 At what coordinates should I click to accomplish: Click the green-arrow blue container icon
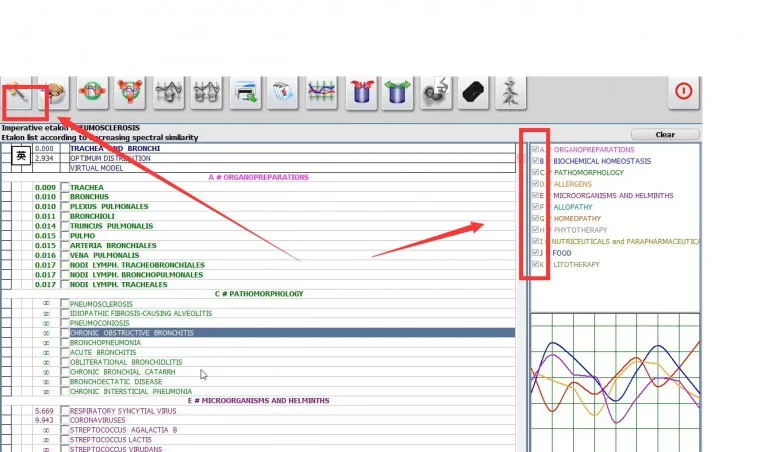397,93
